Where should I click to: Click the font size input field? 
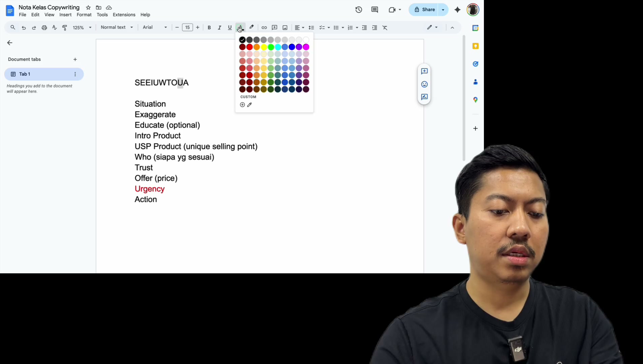tap(187, 28)
